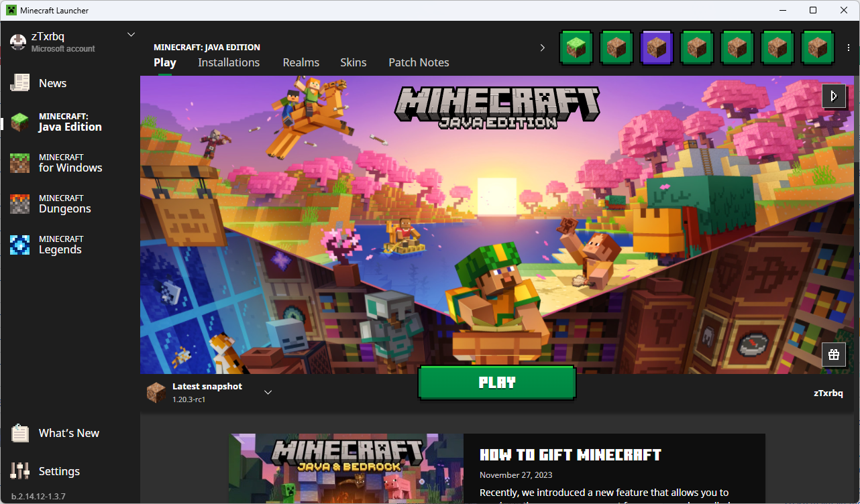Click the gift icon on banner
The image size is (860, 504).
834,355
